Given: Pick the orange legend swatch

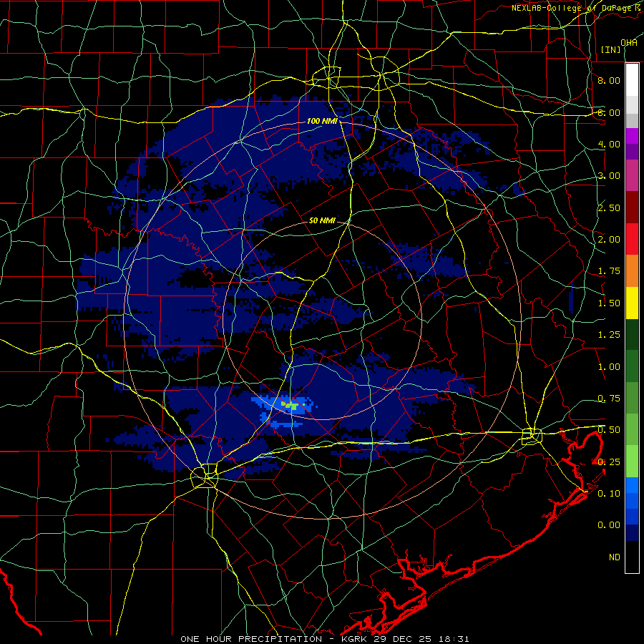Looking at the screenshot, I should pyautogui.click(x=632, y=271).
